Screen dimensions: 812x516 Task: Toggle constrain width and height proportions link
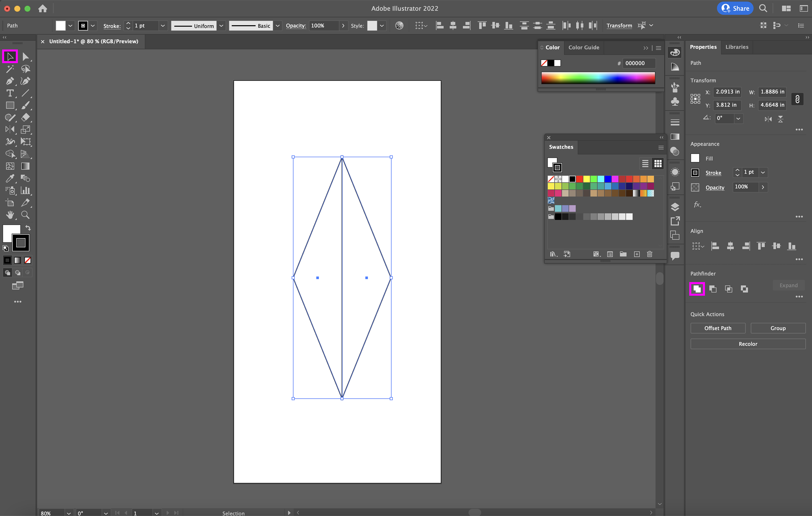[797, 99]
